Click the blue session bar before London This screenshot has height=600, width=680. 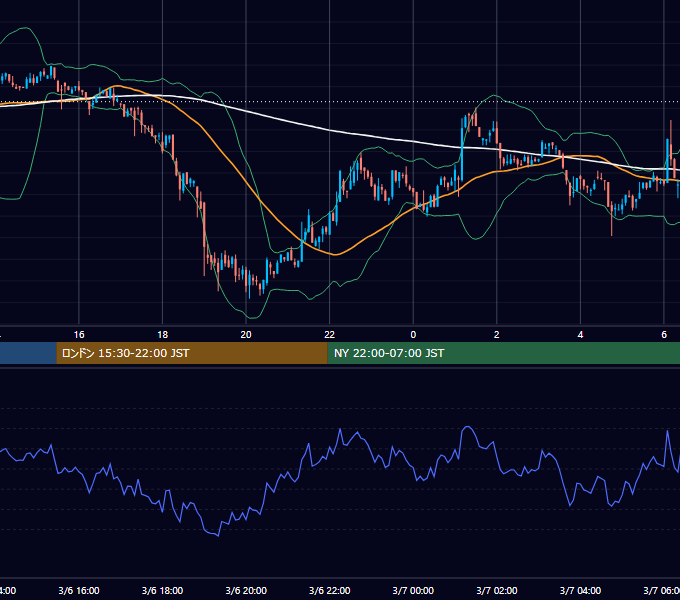(x=28, y=353)
